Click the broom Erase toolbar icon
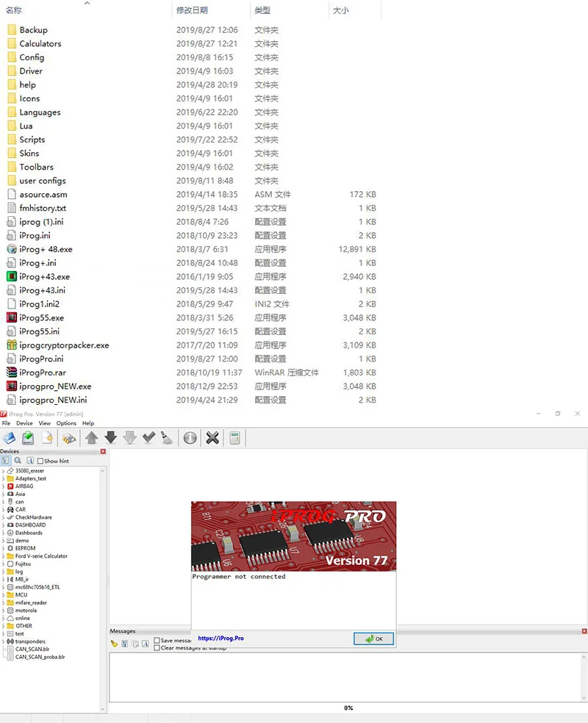The width and height of the screenshot is (588, 723). point(167,438)
